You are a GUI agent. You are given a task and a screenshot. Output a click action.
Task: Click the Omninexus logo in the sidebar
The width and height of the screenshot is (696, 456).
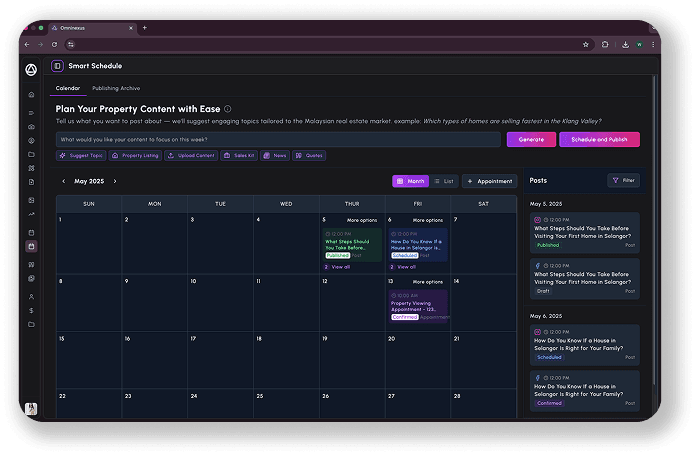pos(31,70)
